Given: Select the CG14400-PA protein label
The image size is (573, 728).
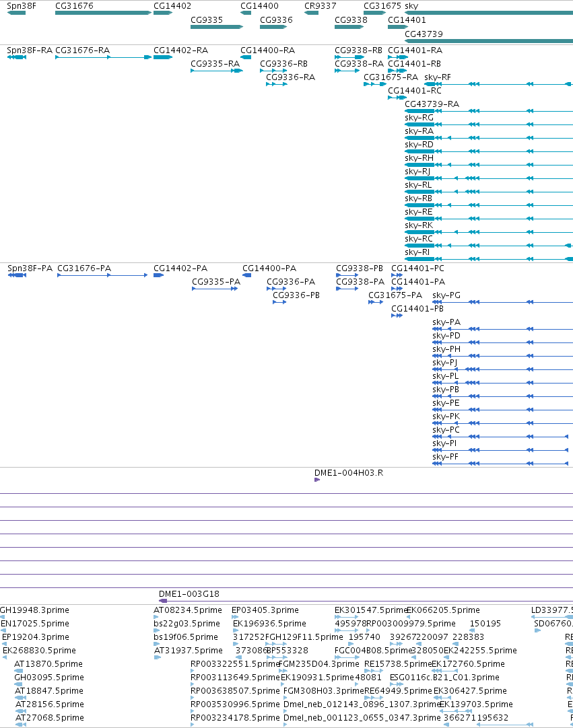Looking at the screenshot, I should point(269,268).
